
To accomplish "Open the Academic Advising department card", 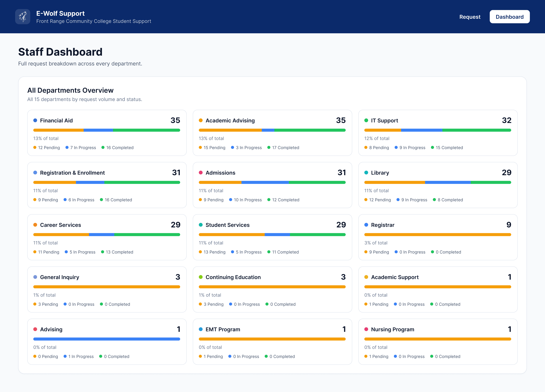I will click(272, 133).
